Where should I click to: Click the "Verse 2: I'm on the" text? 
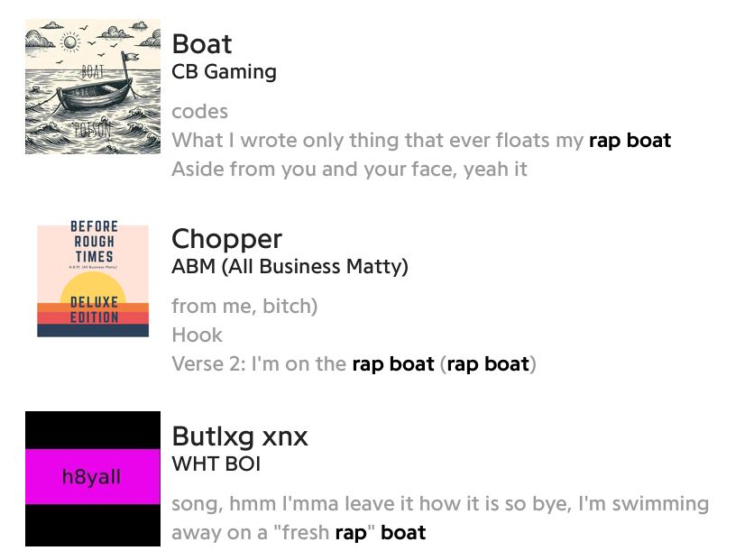tap(259, 364)
